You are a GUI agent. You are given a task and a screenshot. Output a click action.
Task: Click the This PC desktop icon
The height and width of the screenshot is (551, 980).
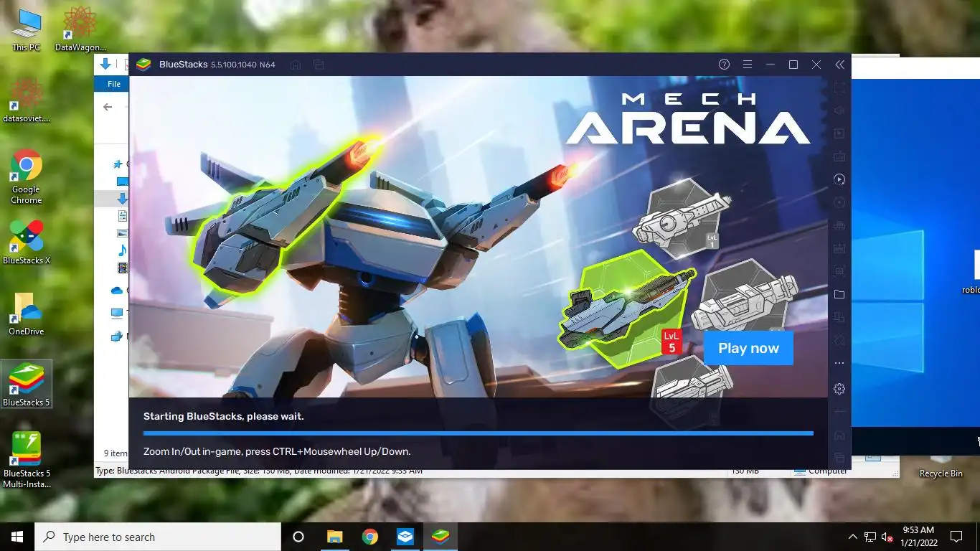[x=27, y=30]
